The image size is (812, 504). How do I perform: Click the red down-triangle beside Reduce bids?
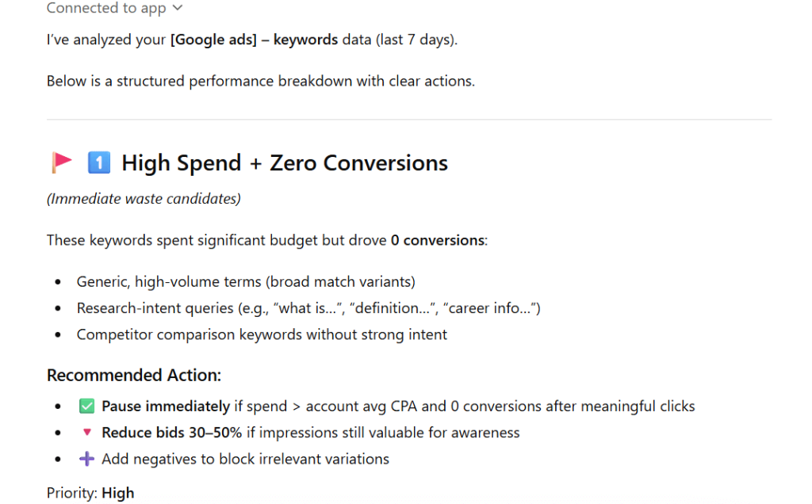(86, 433)
